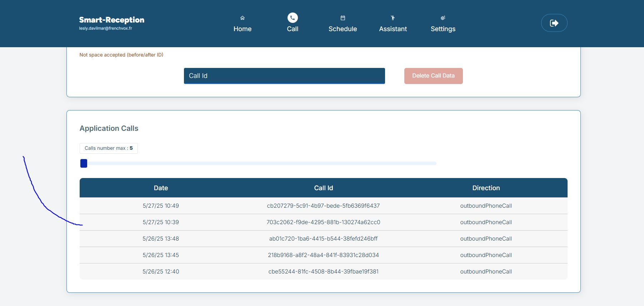The height and width of the screenshot is (306, 644).
Task: Select call ID ab01c720-1ba6-4415-b544-38fefd246bff
Action: [323, 239]
